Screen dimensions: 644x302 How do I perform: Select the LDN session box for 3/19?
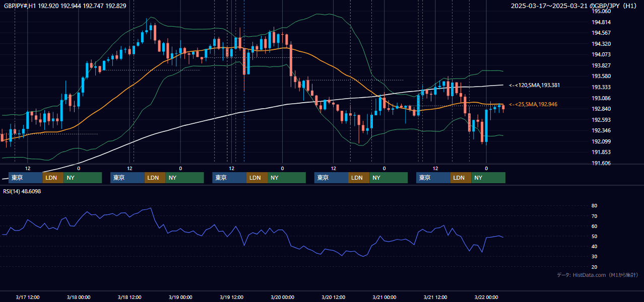pyautogui.click(x=257, y=178)
